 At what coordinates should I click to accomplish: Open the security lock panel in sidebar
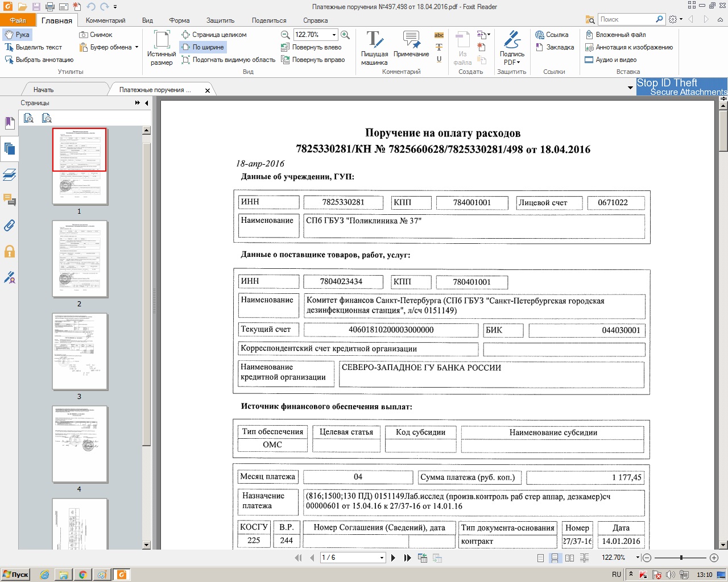[9, 251]
